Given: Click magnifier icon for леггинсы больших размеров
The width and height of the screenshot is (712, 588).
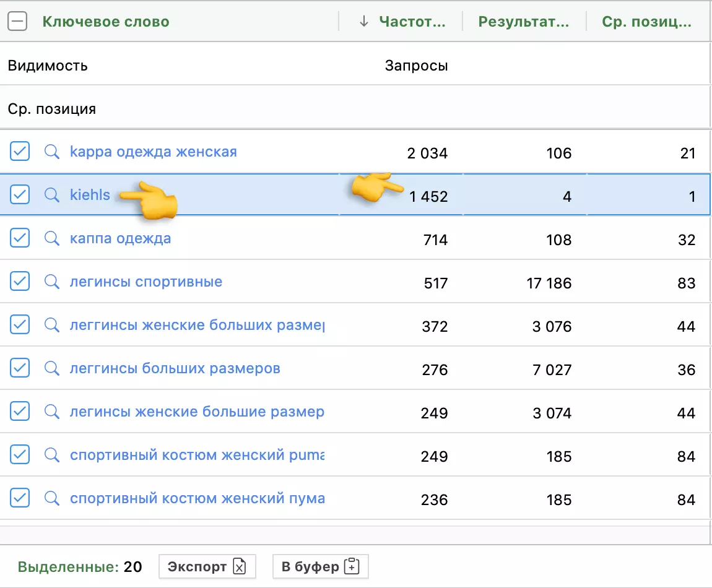Looking at the screenshot, I should (52, 368).
